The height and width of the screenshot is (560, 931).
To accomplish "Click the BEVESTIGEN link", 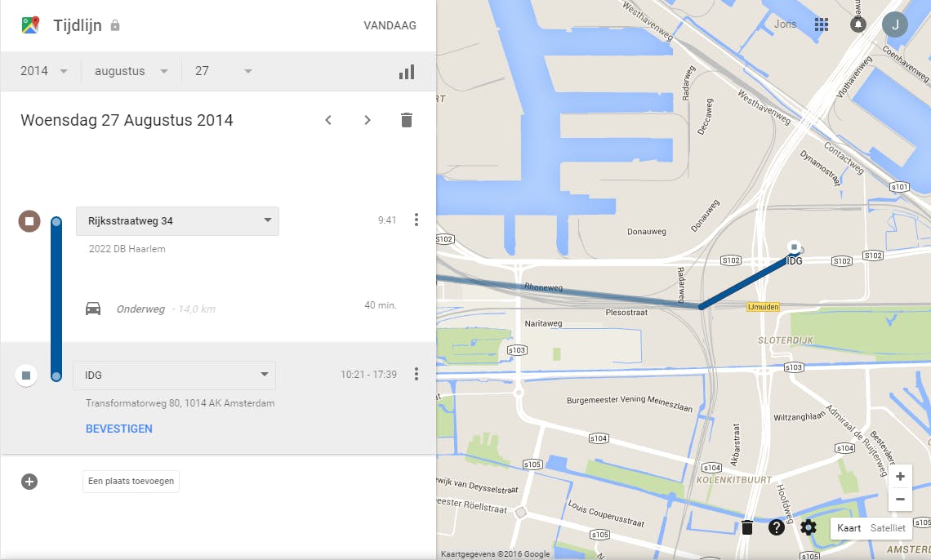I will click(119, 429).
